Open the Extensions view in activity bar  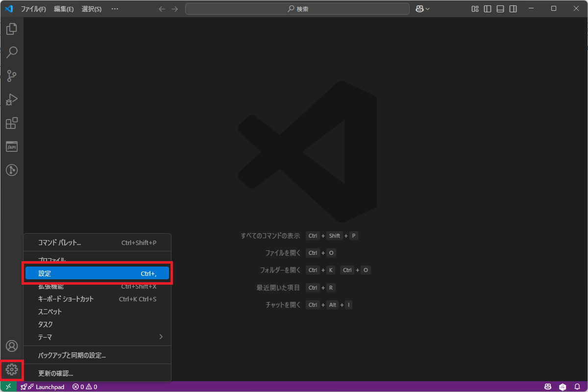click(12, 123)
